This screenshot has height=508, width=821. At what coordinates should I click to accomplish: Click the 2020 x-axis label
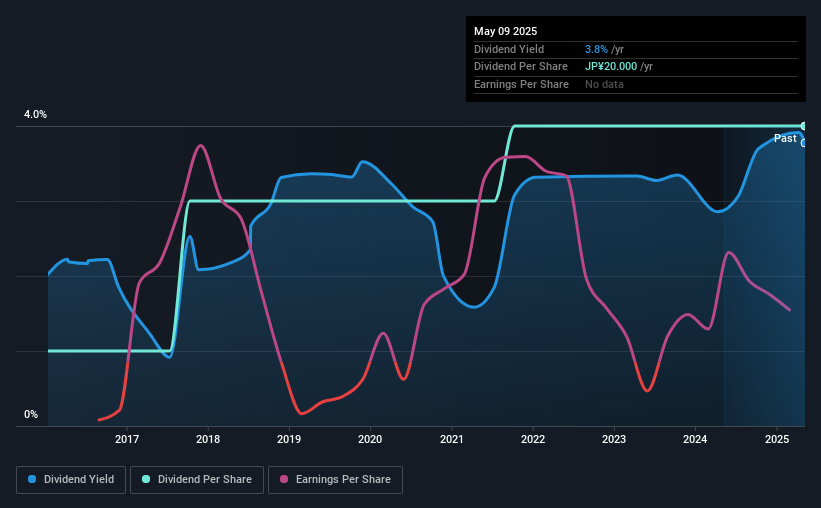[x=370, y=439]
